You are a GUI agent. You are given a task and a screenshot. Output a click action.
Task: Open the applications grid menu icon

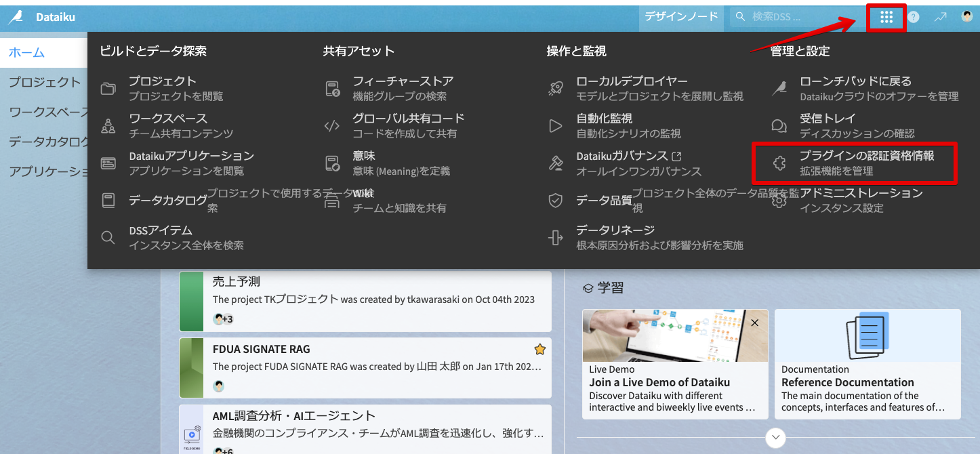click(x=886, y=17)
